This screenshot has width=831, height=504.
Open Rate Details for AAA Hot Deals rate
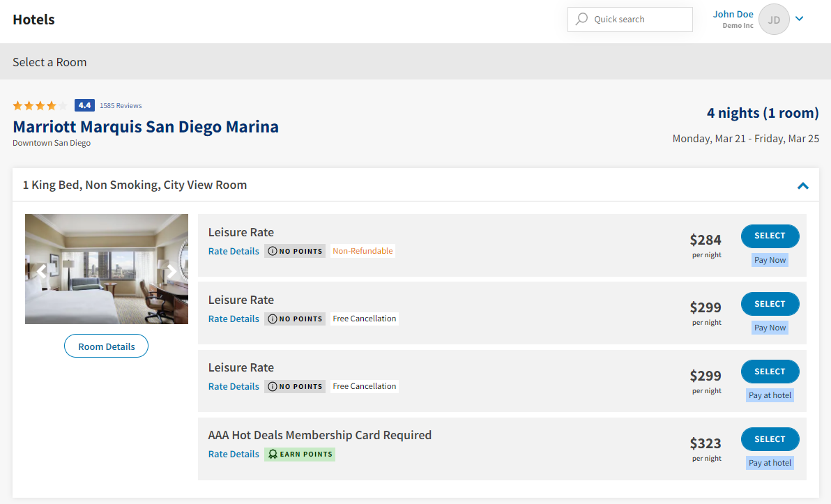click(x=233, y=455)
